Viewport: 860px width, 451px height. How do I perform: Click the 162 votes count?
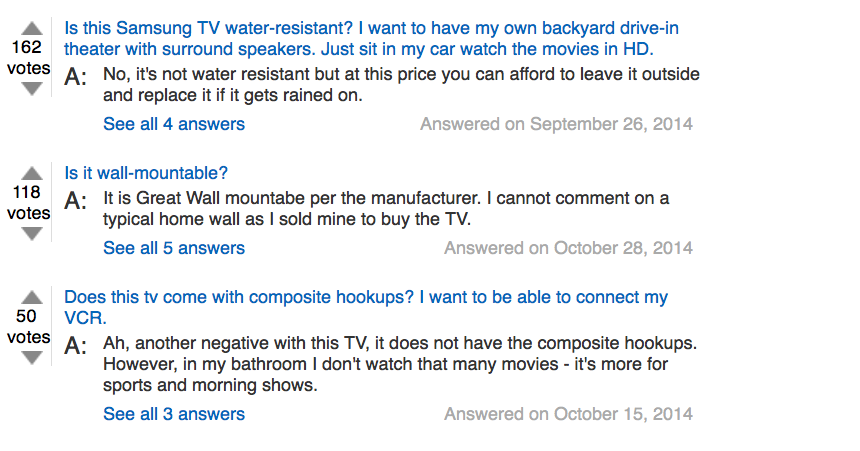coord(28,58)
